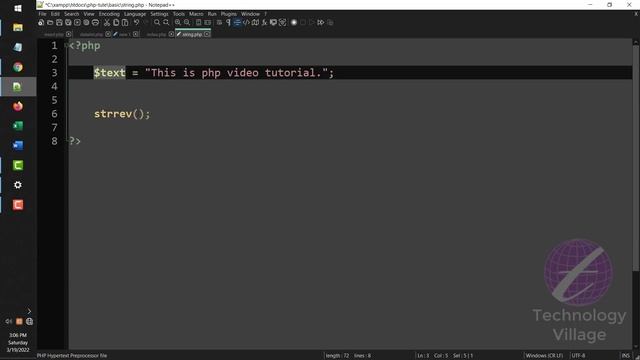Show hidden tray icons chevron

click(29, 311)
